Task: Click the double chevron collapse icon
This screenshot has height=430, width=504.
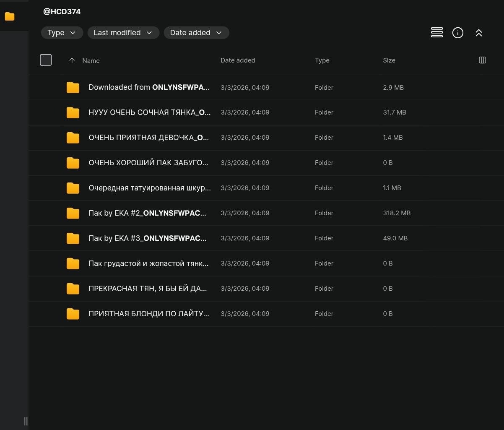Action: pyautogui.click(x=478, y=33)
